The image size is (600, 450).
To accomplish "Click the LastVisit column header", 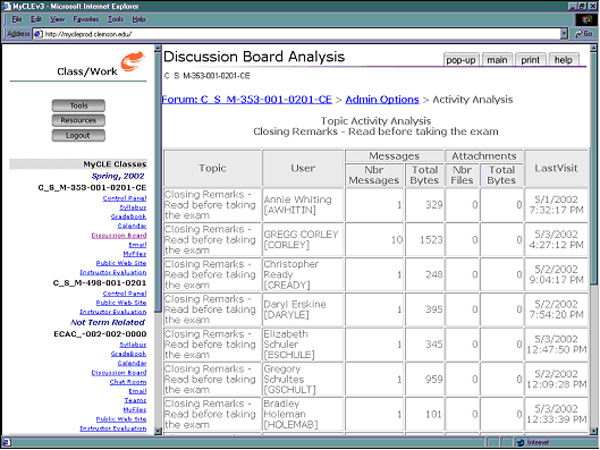I will [x=556, y=168].
